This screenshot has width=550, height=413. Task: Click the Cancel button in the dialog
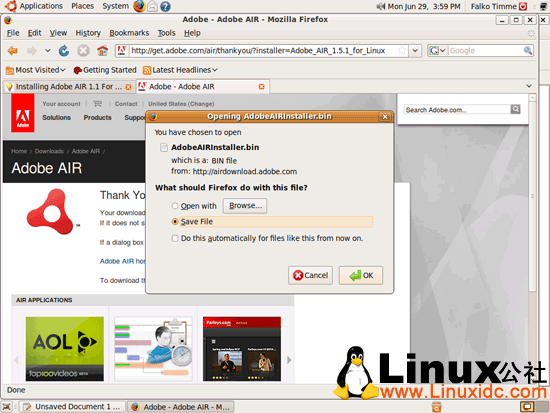(x=310, y=275)
